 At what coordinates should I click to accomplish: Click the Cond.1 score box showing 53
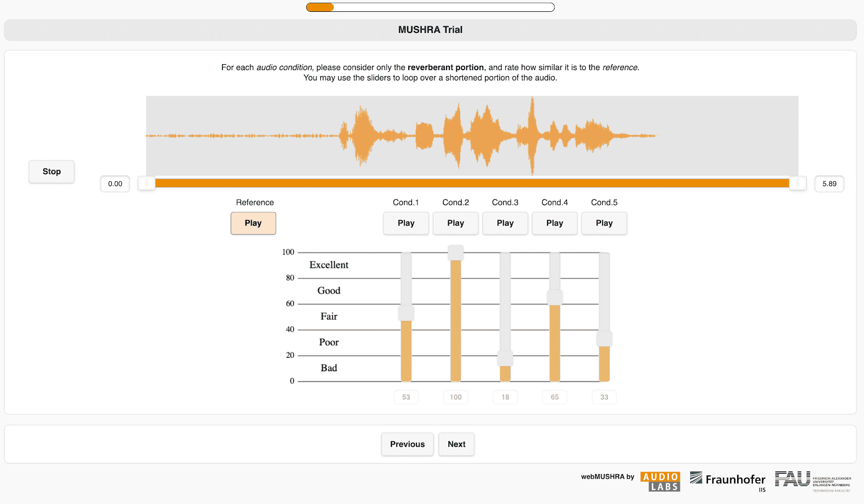406,397
